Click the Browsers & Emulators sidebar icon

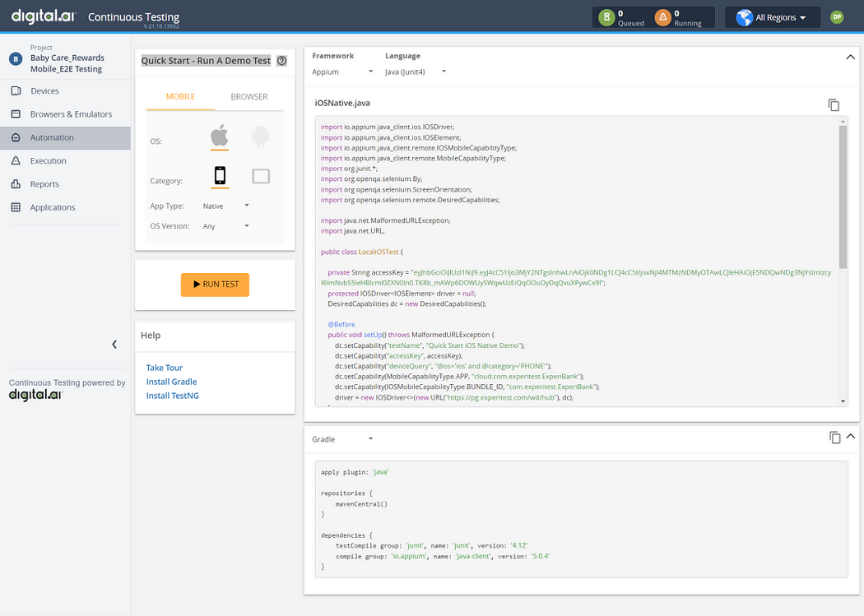16,114
